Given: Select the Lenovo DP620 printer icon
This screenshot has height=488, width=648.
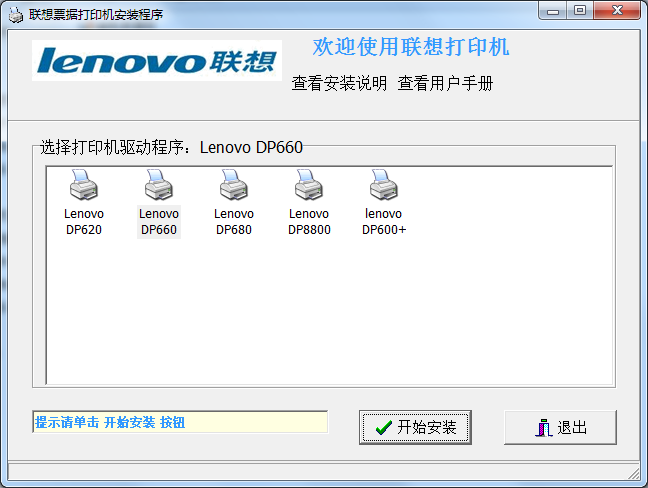Looking at the screenshot, I should [84, 185].
